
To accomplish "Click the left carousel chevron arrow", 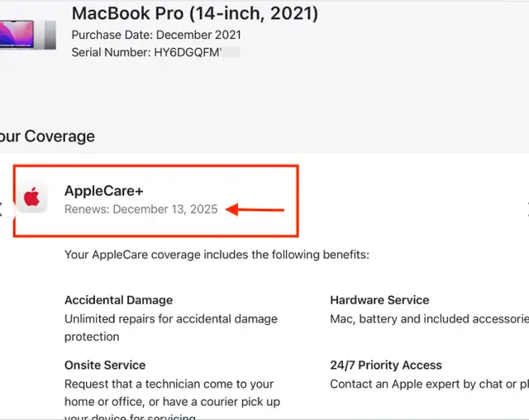I will pyautogui.click(x=1, y=209).
